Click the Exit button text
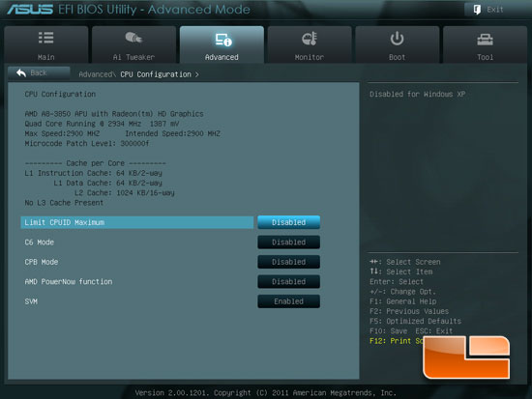 pyautogui.click(x=495, y=10)
